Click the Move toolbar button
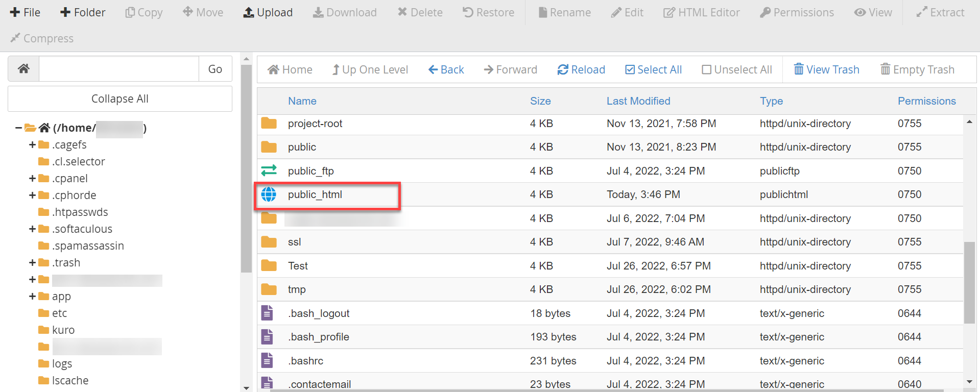The image size is (980, 392). (203, 12)
